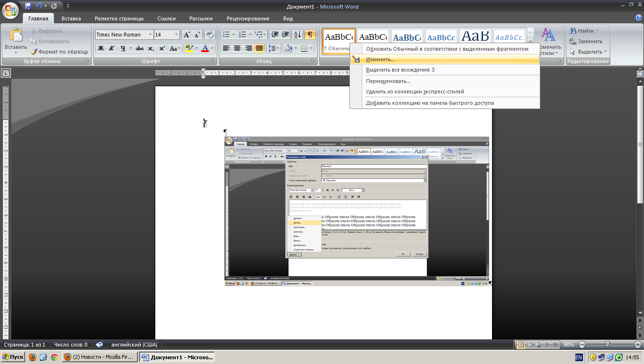Insert numbered list
Image resolution: width=644 pixels, height=364 pixels.
242,35
